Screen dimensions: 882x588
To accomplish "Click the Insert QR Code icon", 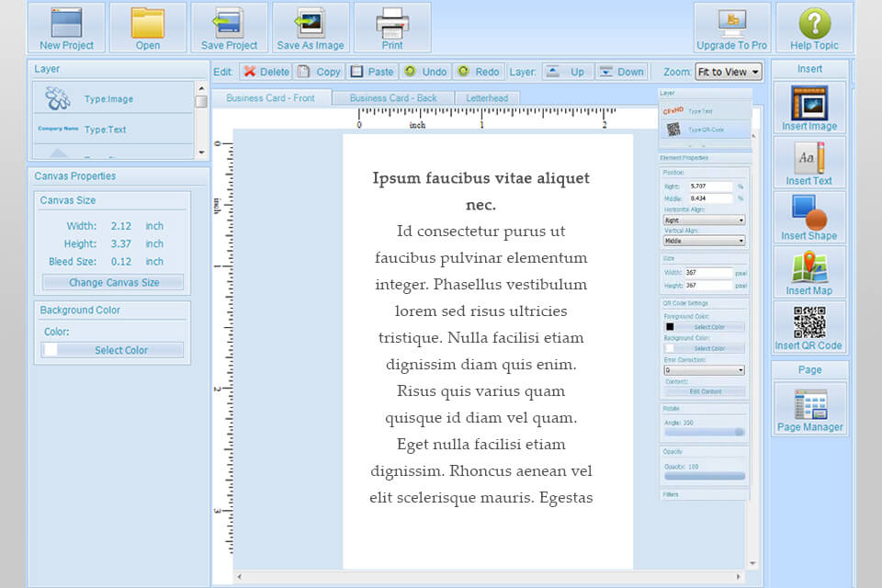I will (808, 327).
